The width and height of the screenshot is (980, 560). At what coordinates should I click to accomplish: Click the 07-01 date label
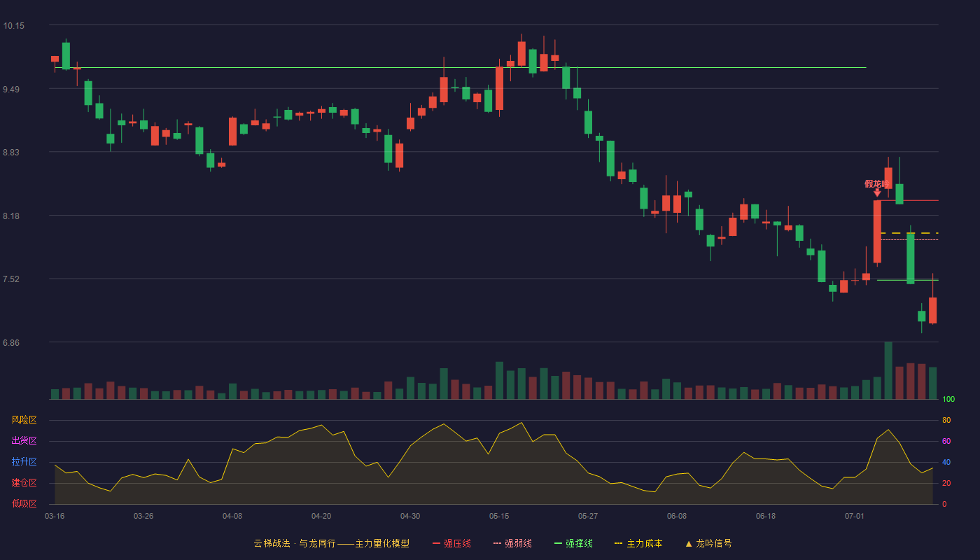pyautogui.click(x=855, y=516)
